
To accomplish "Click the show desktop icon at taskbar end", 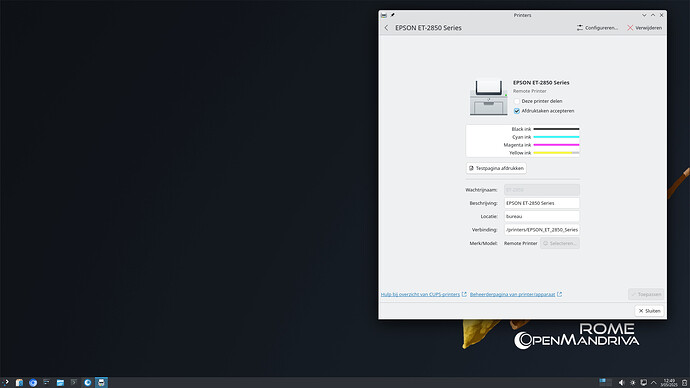I will [684, 383].
